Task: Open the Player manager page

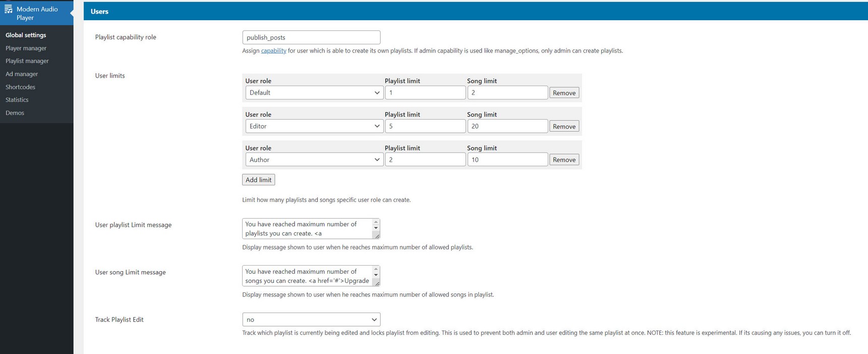Action: [x=26, y=48]
